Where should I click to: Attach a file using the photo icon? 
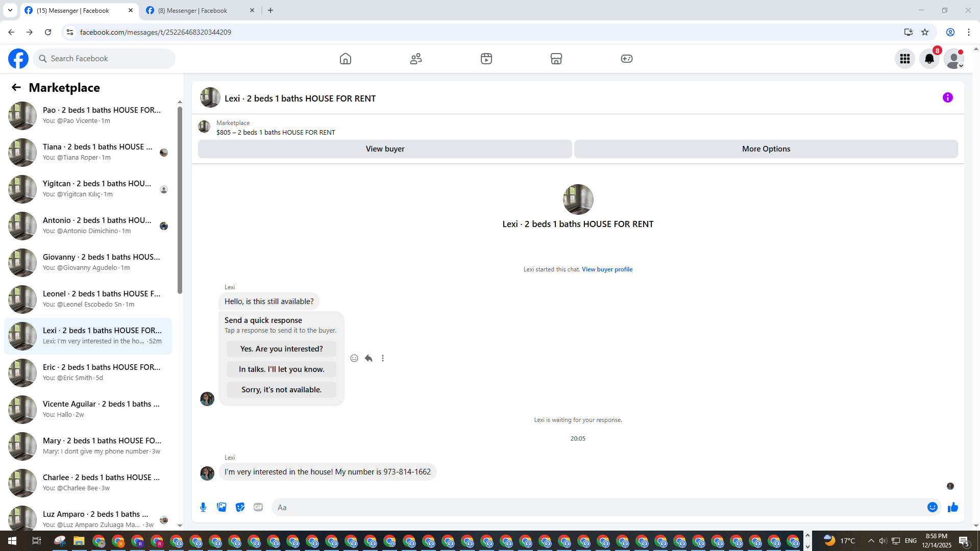(x=222, y=507)
